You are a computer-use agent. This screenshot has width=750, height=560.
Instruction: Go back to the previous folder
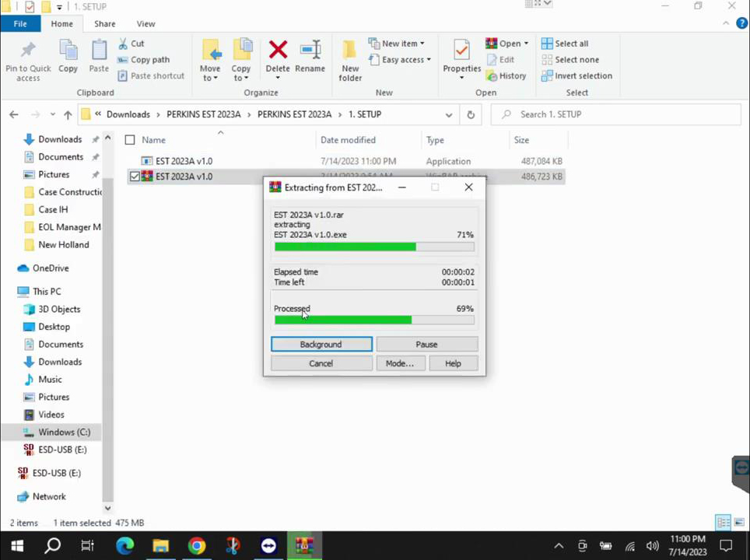coord(14,115)
